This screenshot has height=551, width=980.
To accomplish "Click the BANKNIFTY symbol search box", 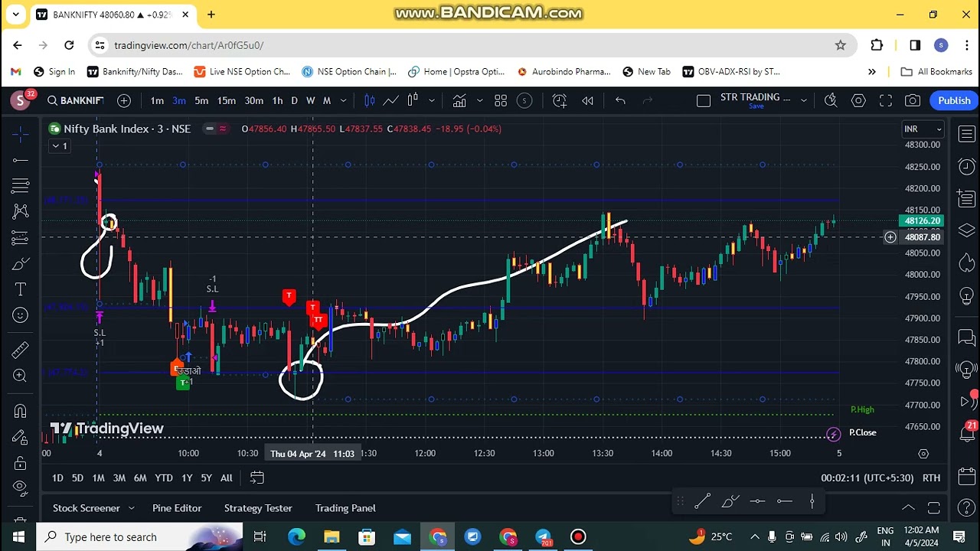I will click(75, 100).
